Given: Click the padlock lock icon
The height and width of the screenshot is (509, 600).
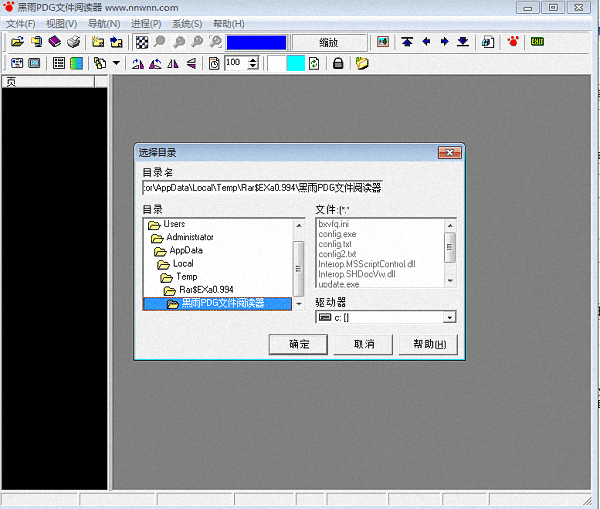Looking at the screenshot, I should tap(338, 63).
